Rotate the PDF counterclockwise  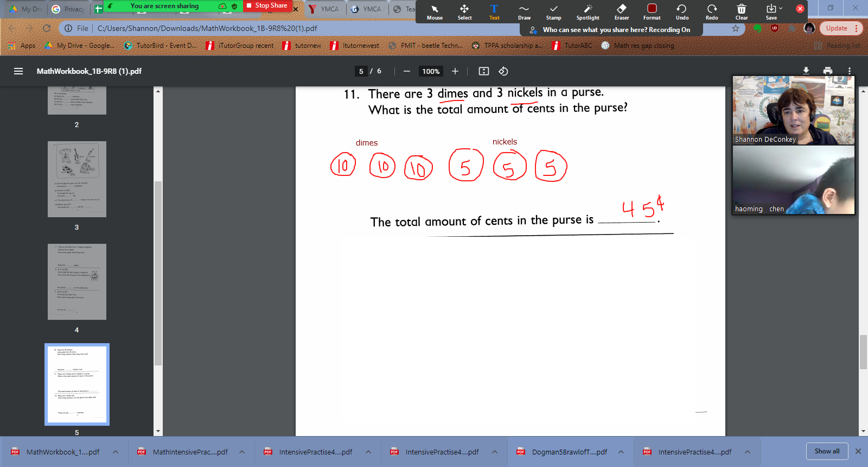pyautogui.click(x=503, y=71)
